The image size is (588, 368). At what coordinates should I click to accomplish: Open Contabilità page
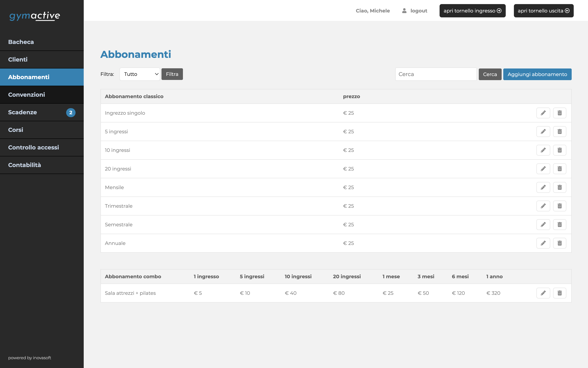click(x=42, y=165)
